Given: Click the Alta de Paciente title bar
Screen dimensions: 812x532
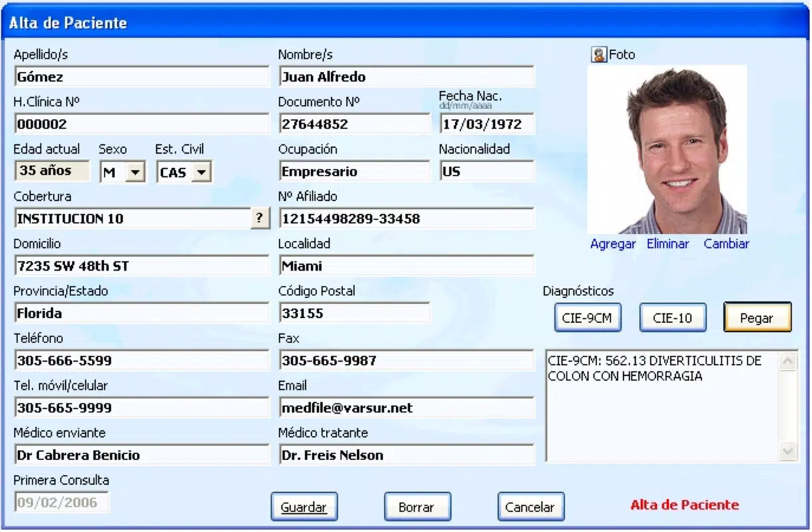Looking at the screenshot, I should pos(406,23).
